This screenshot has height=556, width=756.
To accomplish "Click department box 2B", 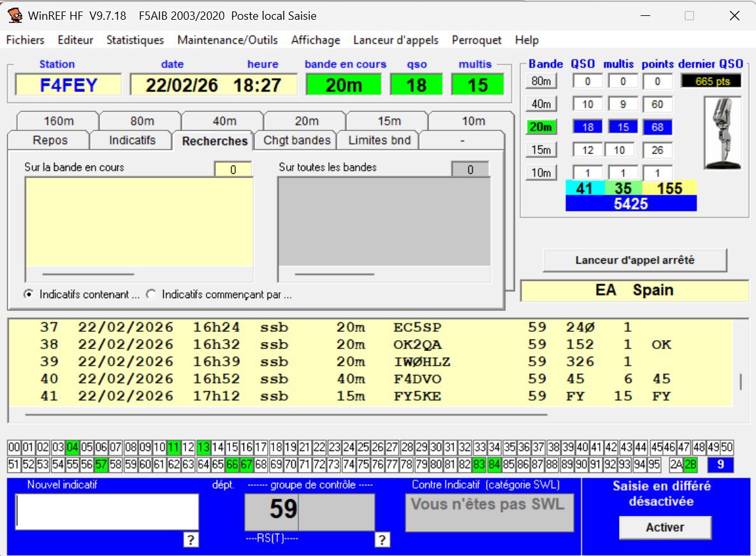I will pos(690,465).
